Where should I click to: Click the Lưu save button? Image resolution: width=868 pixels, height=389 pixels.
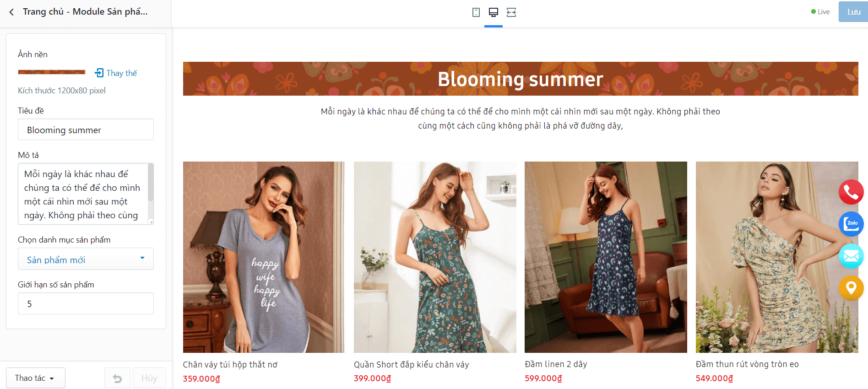pos(853,12)
